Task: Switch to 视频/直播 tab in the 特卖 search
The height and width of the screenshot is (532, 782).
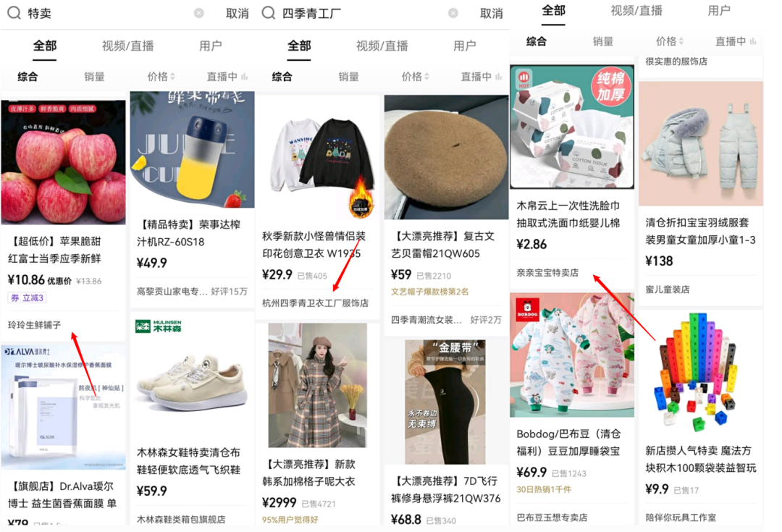Action: tap(127, 46)
